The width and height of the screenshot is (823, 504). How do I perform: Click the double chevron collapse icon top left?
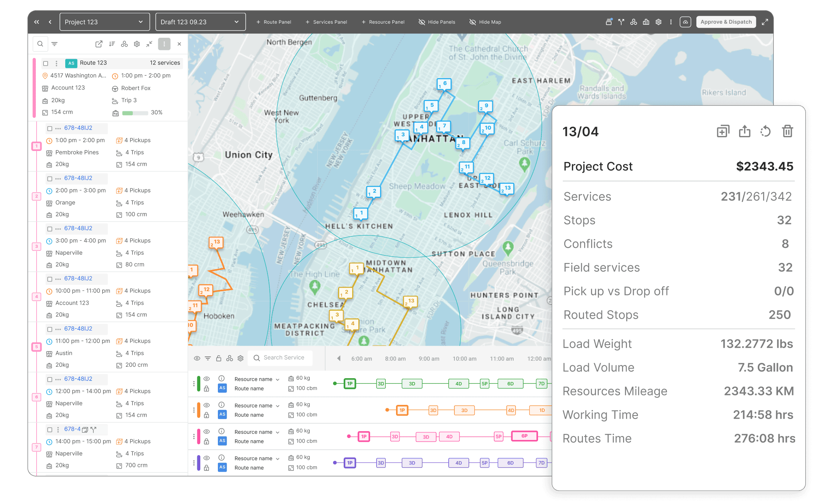tap(37, 22)
